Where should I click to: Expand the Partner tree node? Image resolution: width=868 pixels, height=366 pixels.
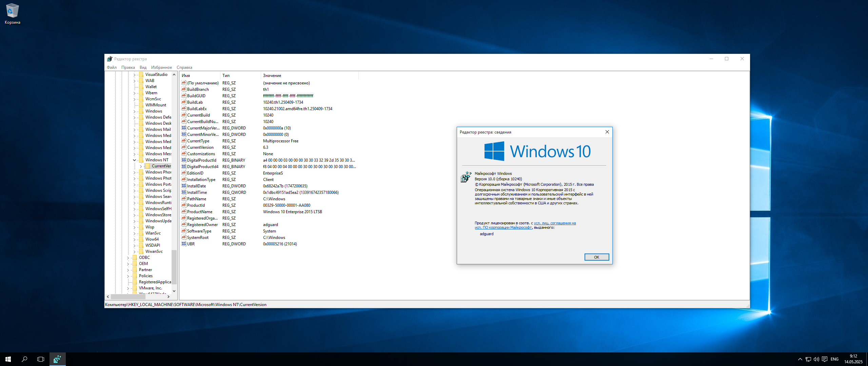pyautogui.click(x=128, y=270)
